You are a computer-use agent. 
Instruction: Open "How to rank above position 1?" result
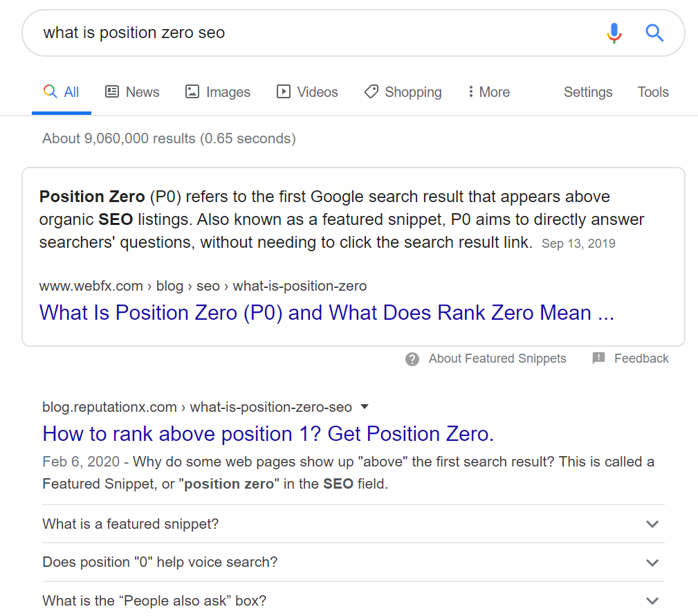pyautogui.click(x=268, y=434)
